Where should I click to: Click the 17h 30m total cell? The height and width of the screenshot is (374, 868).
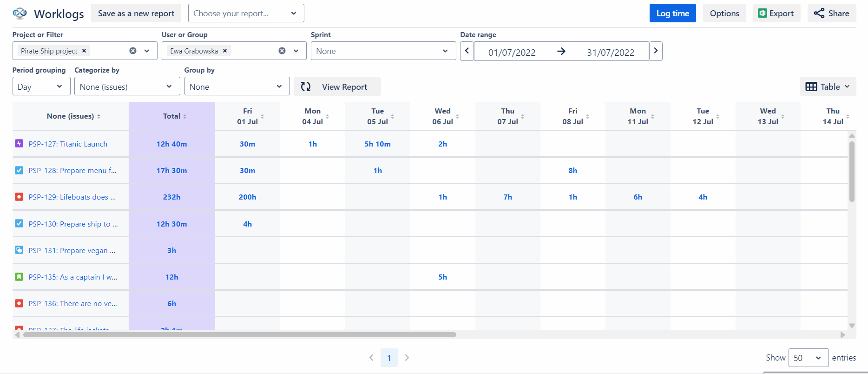(x=172, y=170)
